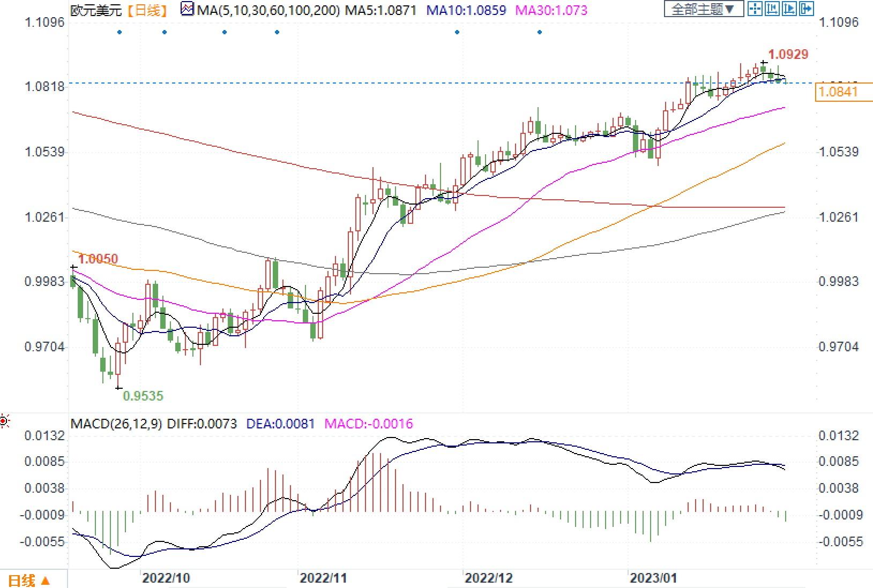Click the MA(5,10,30,60,100,200) indicator label
This screenshot has width=873, height=588.
267,10
